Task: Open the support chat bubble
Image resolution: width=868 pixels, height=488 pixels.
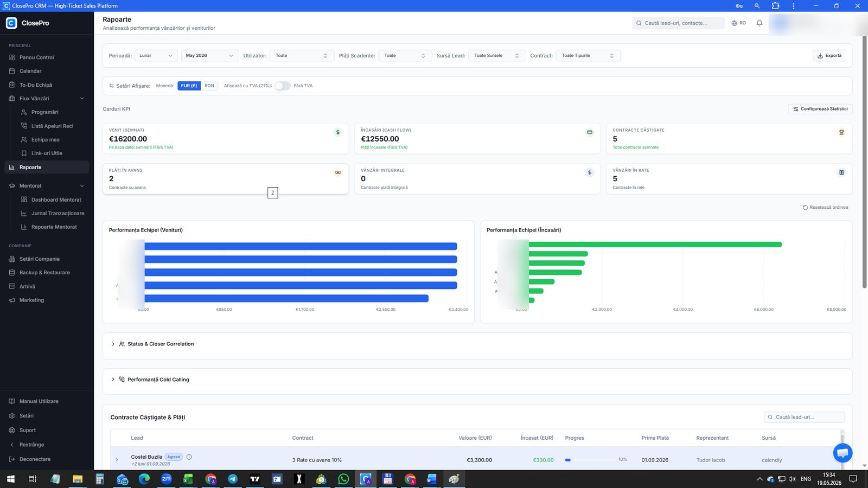Action: 843,453
